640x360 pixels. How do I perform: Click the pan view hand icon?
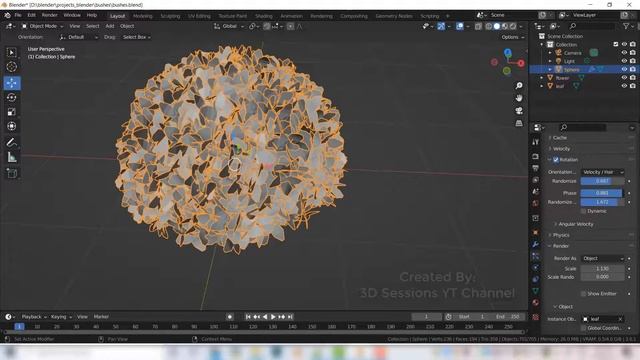tap(519, 98)
